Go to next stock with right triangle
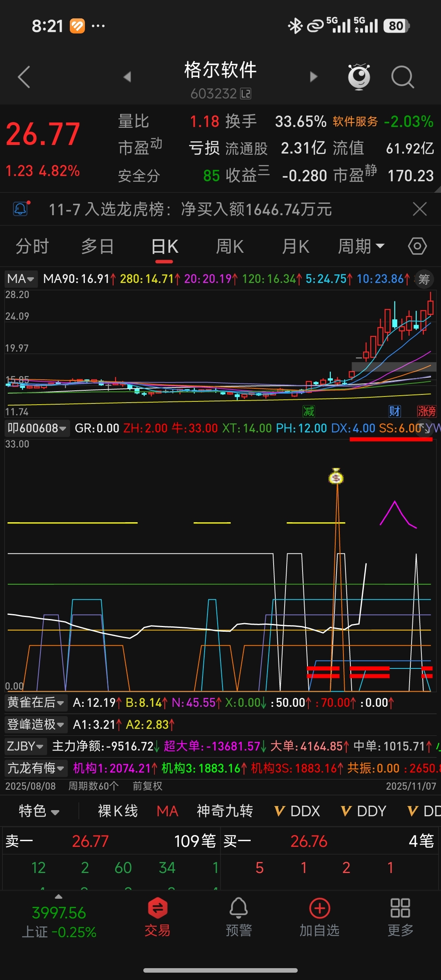The height and width of the screenshot is (980, 441). coord(314,77)
